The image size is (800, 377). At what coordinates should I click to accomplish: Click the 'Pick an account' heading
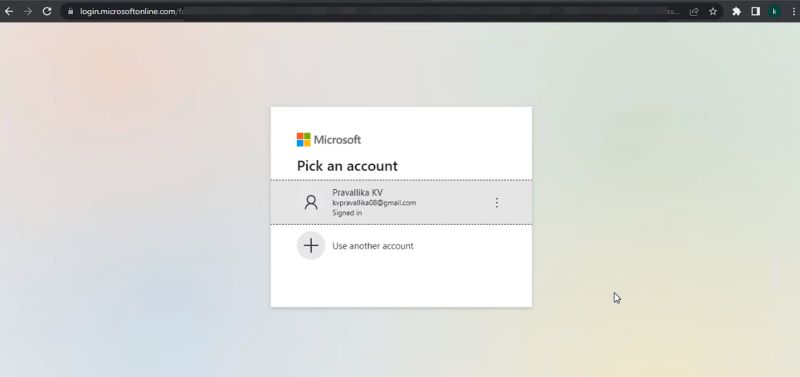click(x=347, y=166)
